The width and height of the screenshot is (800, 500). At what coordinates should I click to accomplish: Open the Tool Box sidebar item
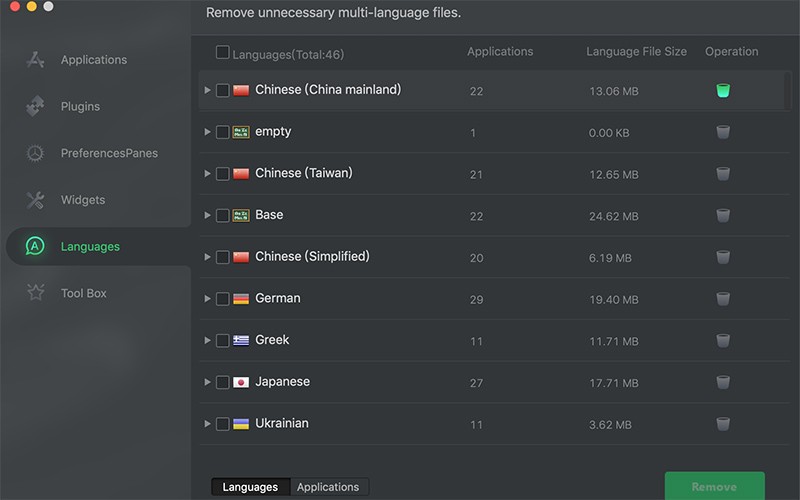pos(83,293)
